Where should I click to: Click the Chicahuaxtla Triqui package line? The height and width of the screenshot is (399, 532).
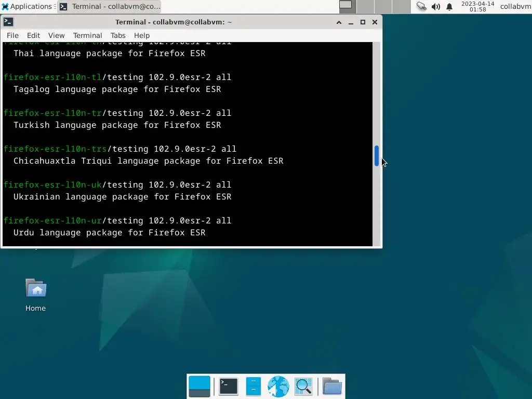click(148, 161)
